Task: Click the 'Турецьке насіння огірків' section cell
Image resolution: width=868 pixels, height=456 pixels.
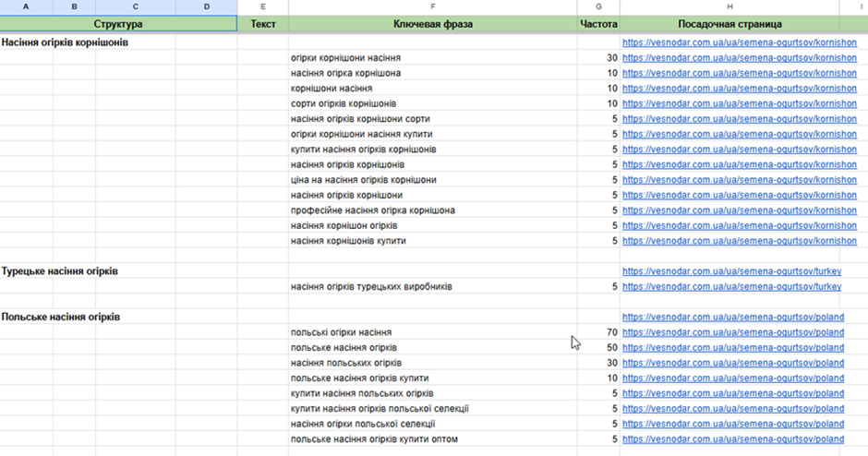Action: (x=60, y=271)
